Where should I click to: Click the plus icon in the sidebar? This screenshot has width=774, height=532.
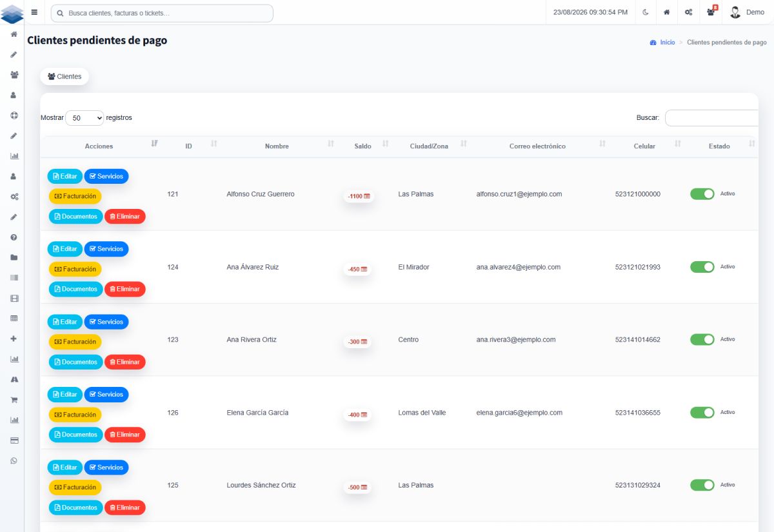click(x=14, y=339)
